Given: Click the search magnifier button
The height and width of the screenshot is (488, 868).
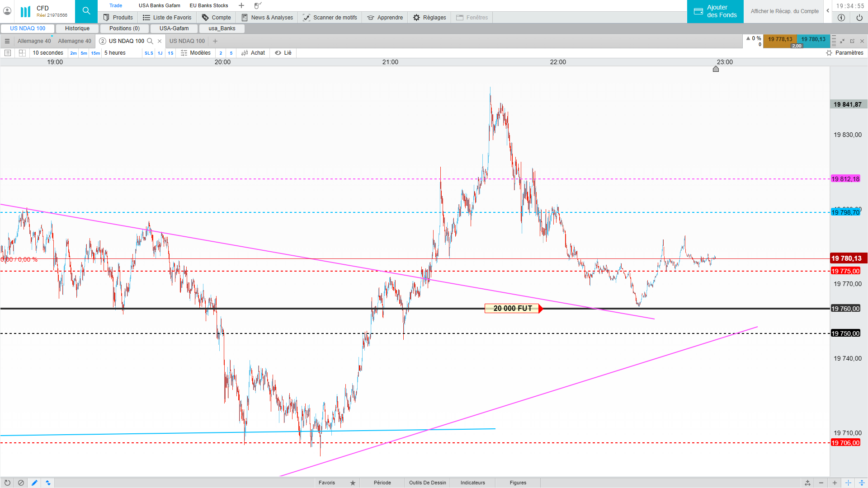Looking at the screenshot, I should (86, 11).
